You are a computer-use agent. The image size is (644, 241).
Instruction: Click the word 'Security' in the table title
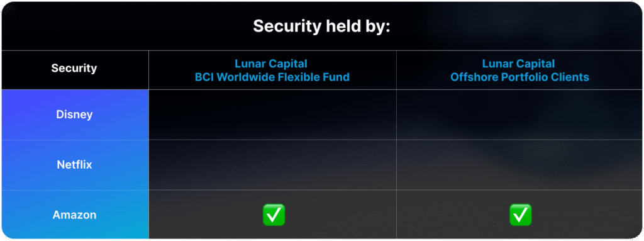click(x=287, y=26)
